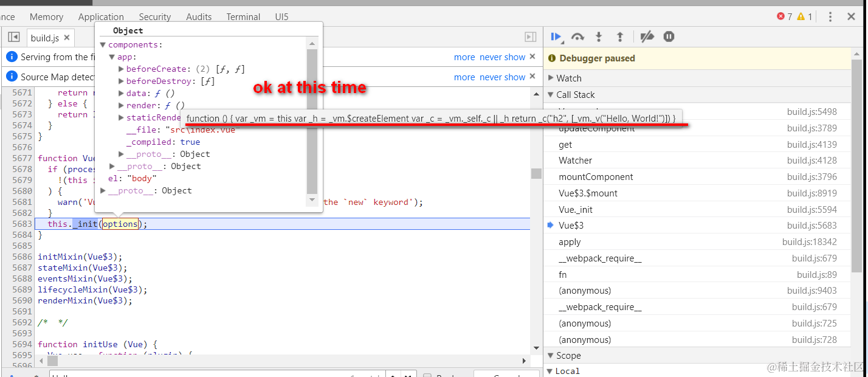Click the red error count indicator

click(785, 16)
